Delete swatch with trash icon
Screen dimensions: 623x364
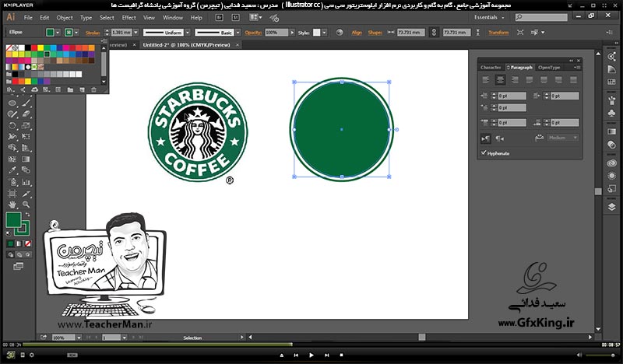[x=93, y=90]
